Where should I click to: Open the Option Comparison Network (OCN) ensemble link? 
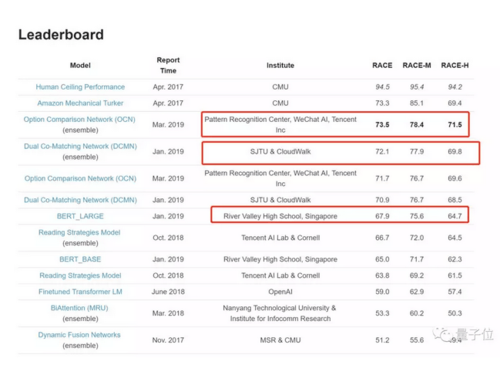point(79,119)
